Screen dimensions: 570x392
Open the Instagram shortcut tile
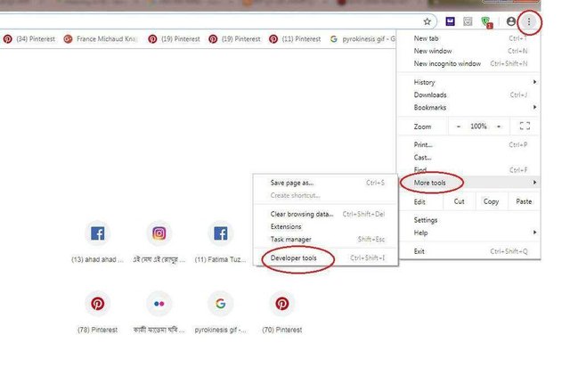point(159,242)
